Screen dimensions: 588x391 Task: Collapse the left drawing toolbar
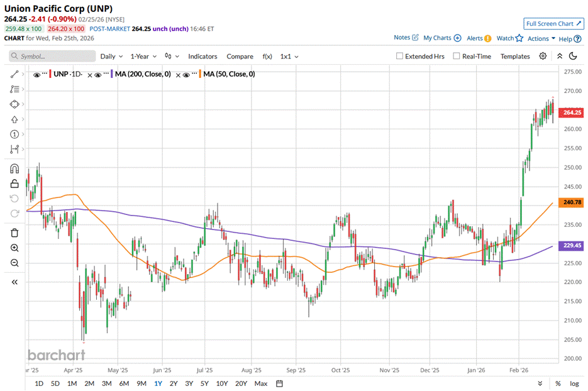[14, 282]
